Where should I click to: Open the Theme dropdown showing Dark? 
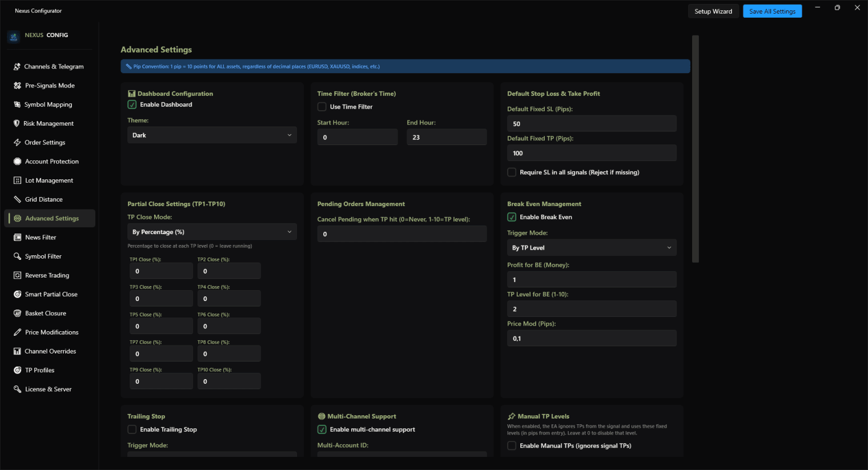coord(212,135)
